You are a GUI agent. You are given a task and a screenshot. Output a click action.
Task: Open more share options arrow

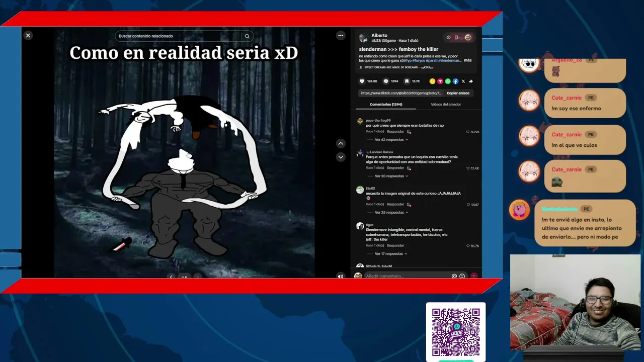(x=471, y=81)
